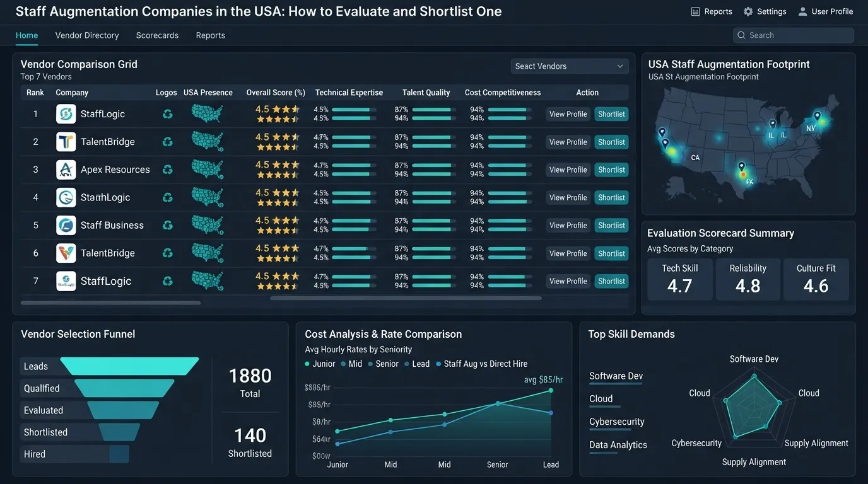Screen dimensions: 868x484
Task: Shortlist Staff Business vendor
Action: (x=611, y=225)
